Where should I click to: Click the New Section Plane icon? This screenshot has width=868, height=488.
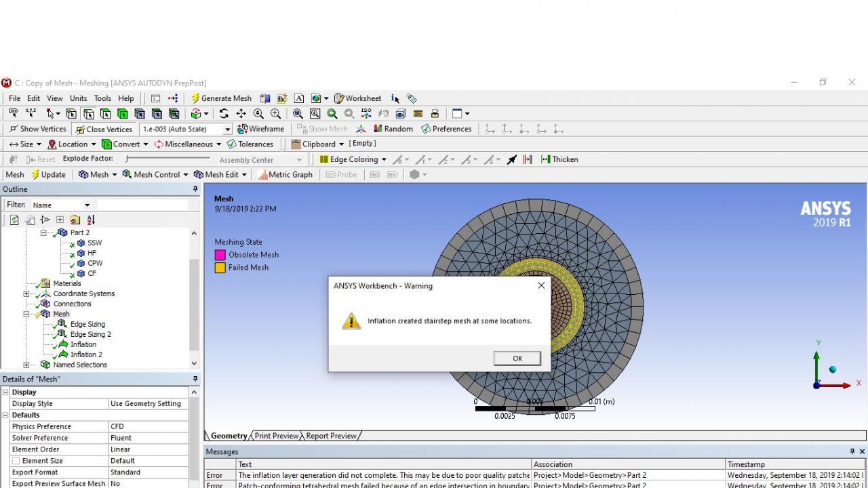(265, 98)
